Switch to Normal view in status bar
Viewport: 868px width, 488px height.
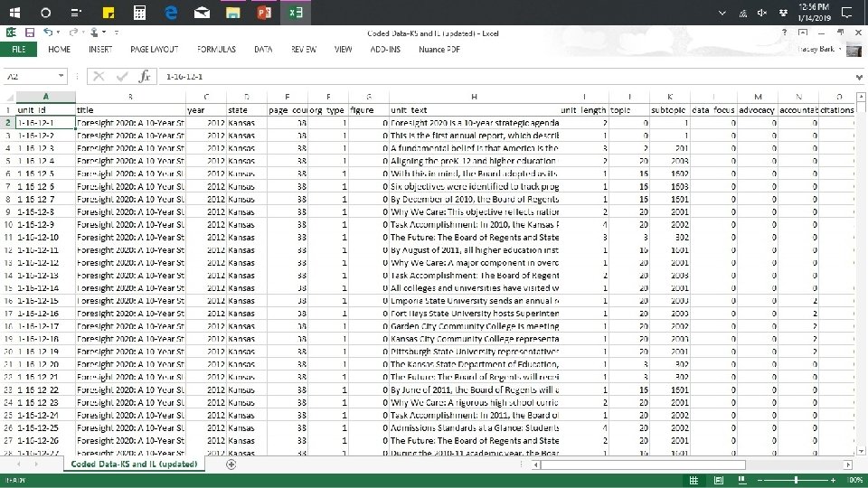tap(693, 480)
